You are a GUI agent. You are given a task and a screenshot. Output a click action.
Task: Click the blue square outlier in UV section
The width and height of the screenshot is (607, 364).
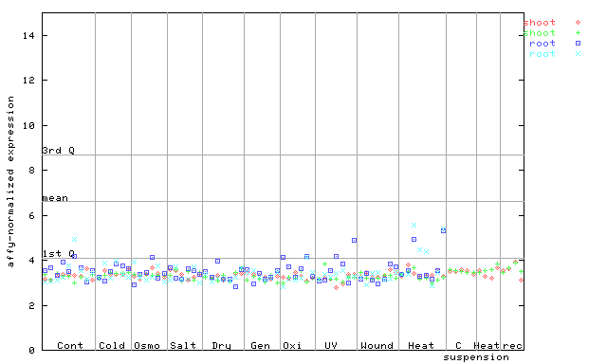[x=354, y=240]
